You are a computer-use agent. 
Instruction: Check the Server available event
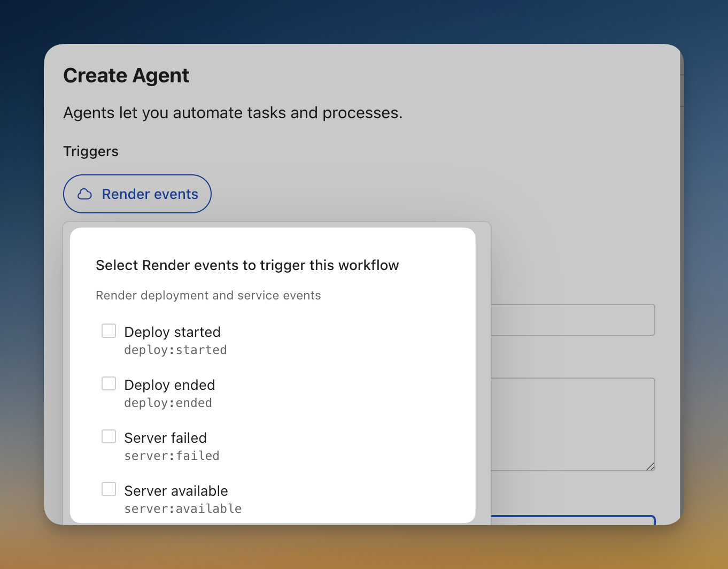point(109,489)
